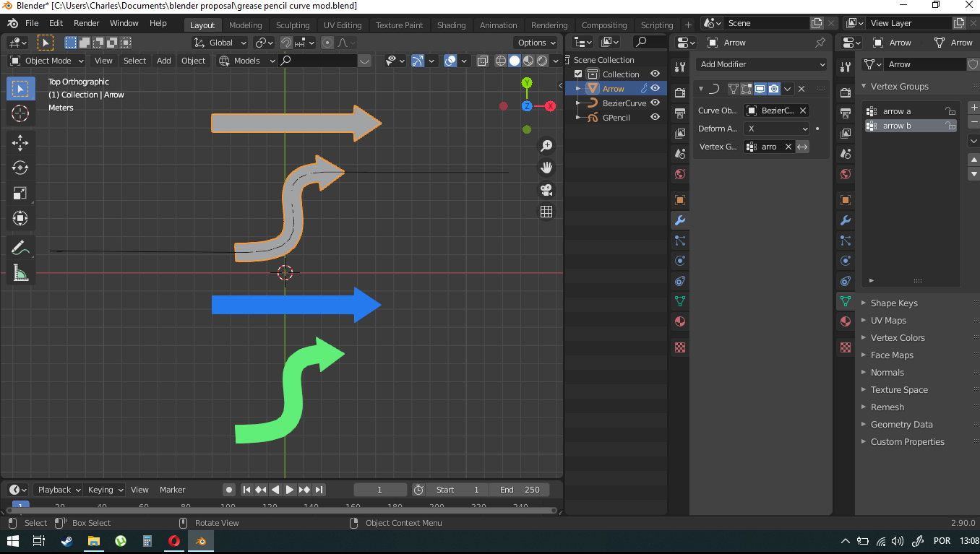This screenshot has width=980, height=554.
Task: Open Material properties tab icon
Action: (679, 321)
